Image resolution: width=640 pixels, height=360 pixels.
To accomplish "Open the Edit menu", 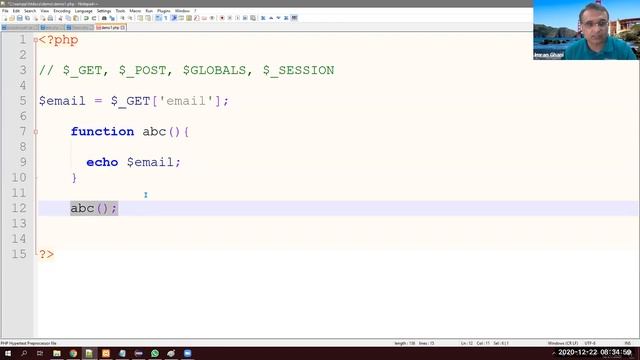I will [16, 11].
